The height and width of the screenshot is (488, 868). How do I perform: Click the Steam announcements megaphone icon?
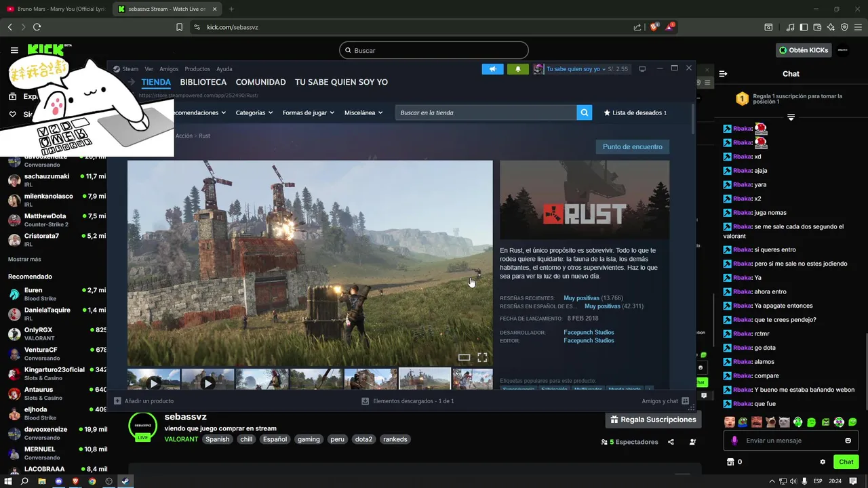(493, 69)
